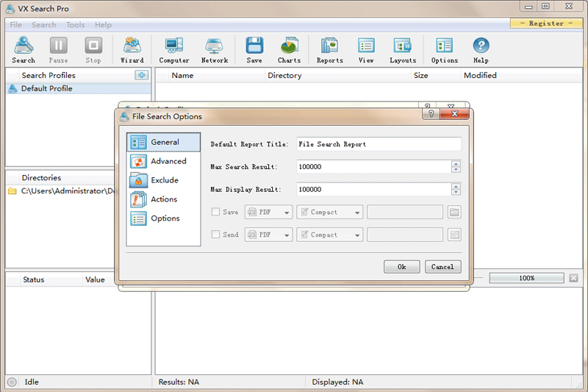The width and height of the screenshot is (588, 392).
Task: Open the Tools menu
Action: pos(76,25)
